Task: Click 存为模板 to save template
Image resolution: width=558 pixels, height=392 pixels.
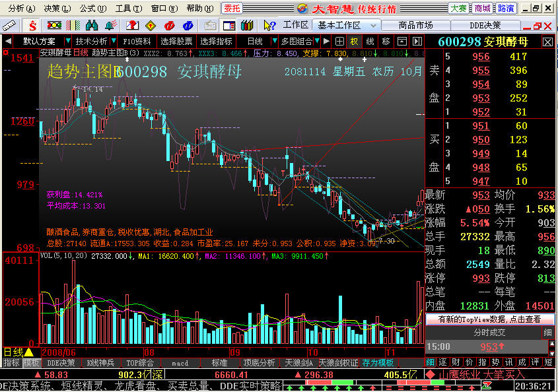Action: 378,363
